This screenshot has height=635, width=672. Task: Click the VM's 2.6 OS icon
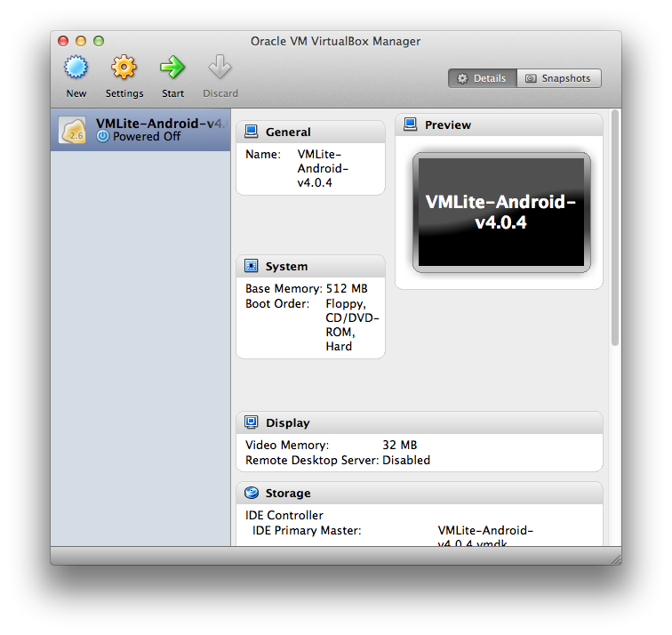(x=72, y=131)
